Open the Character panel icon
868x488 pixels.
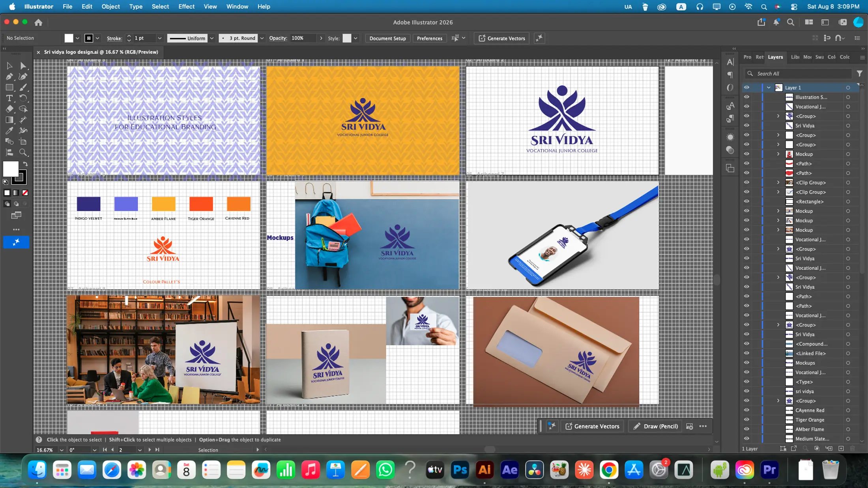tap(730, 62)
